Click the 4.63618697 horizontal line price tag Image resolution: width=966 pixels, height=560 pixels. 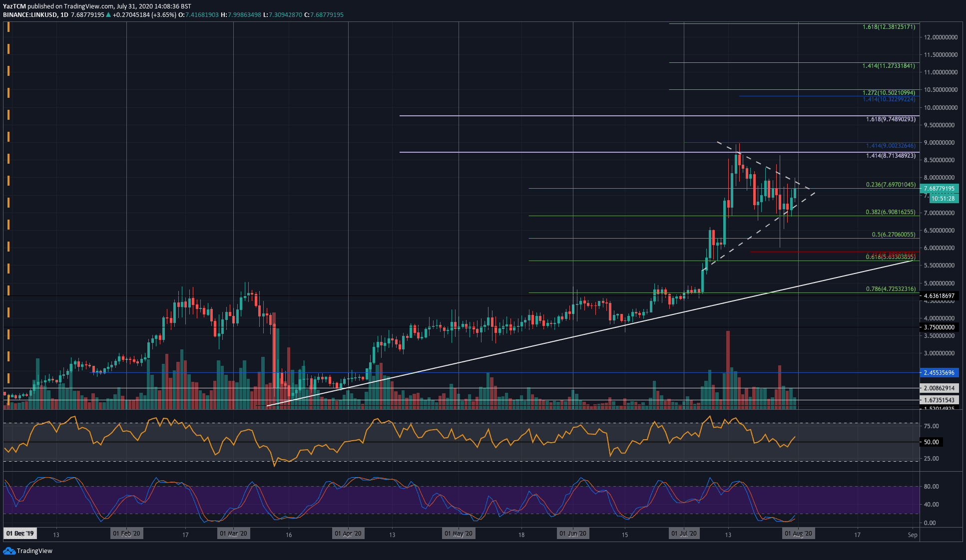click(x=939, y=296)
